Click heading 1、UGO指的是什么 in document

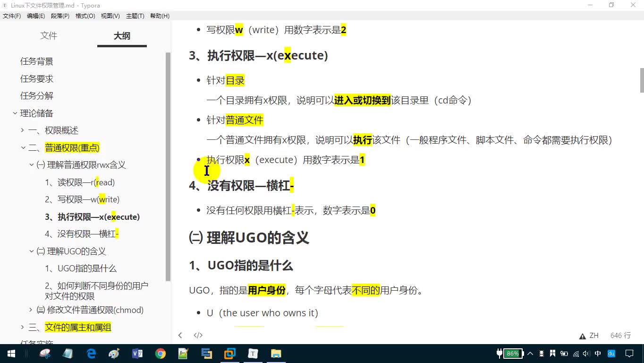[241, 266]
